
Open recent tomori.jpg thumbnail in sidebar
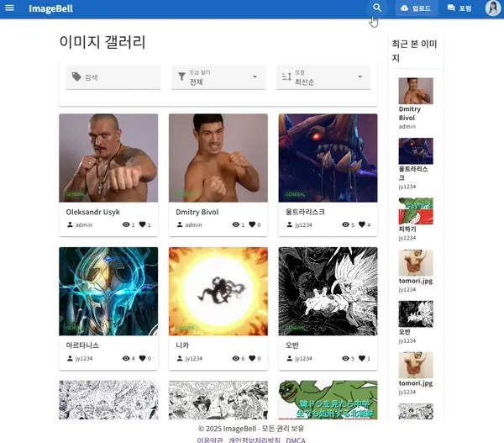coord(415,263)
